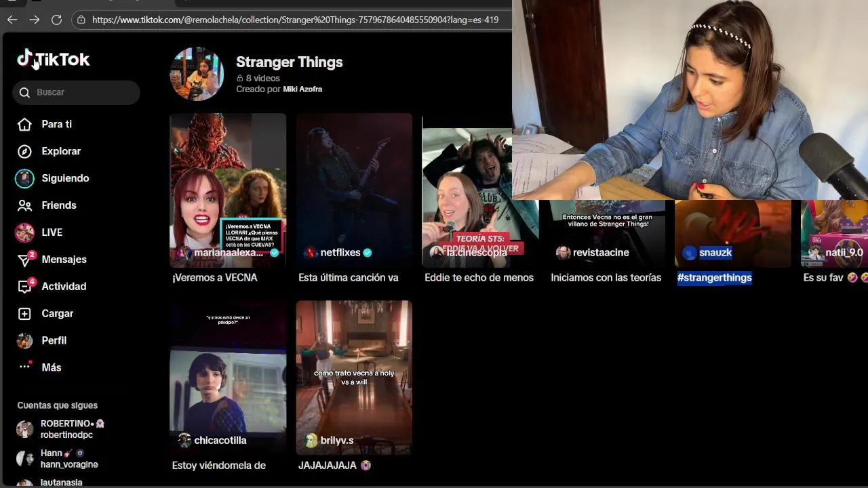Click Hann account avatar

(25, 459)
